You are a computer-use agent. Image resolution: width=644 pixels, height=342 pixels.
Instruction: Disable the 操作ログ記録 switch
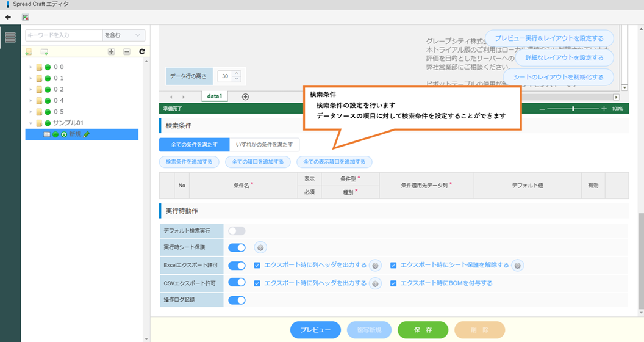pyautogui.click(x=237, y=300)
